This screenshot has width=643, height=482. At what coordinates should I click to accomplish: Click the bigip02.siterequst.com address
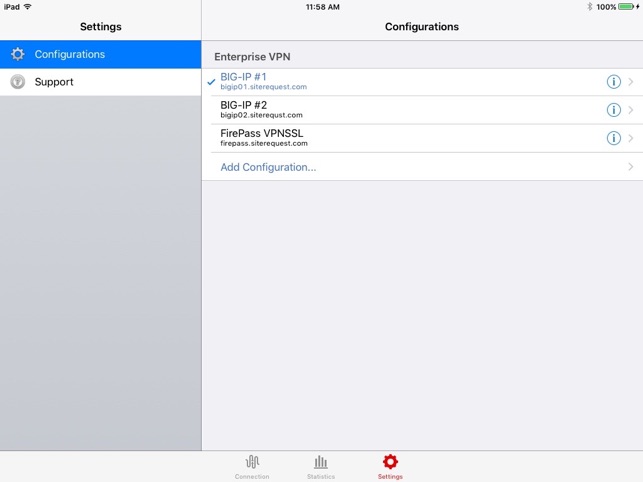click(262, 115)
